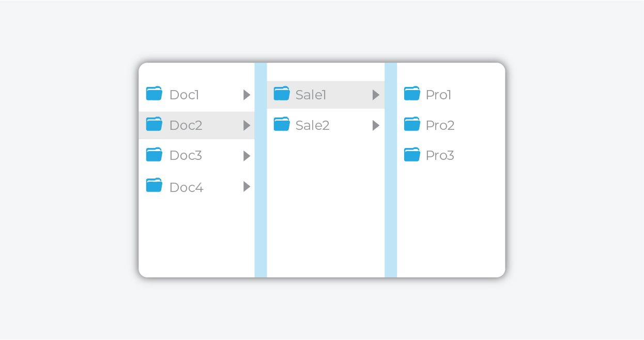The image size is (644, 340).
Task: Choose the Pro3 label
Action: click(440, 156)
